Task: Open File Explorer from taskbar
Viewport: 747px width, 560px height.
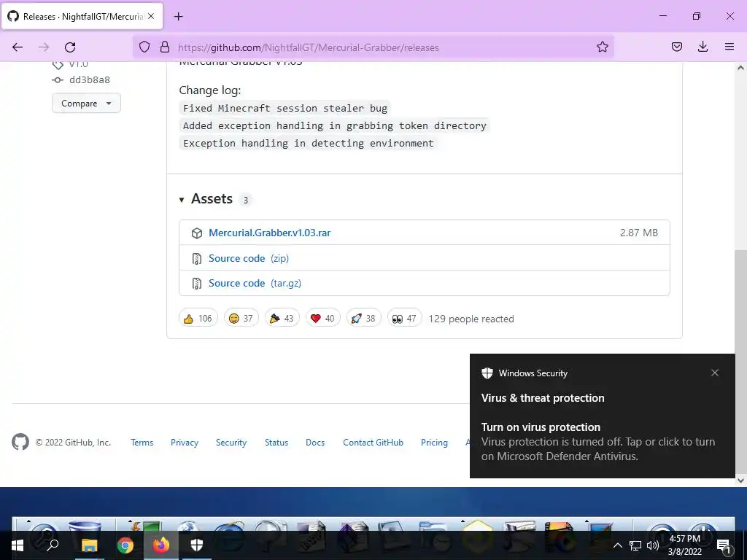Action: 89,545
